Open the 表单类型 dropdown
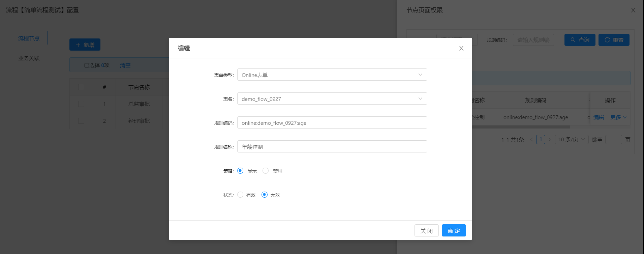 (x=332, y=75)
